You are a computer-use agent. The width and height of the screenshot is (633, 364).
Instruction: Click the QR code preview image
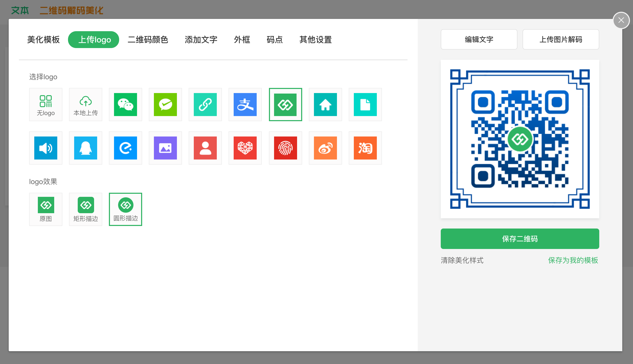point(520,139)
